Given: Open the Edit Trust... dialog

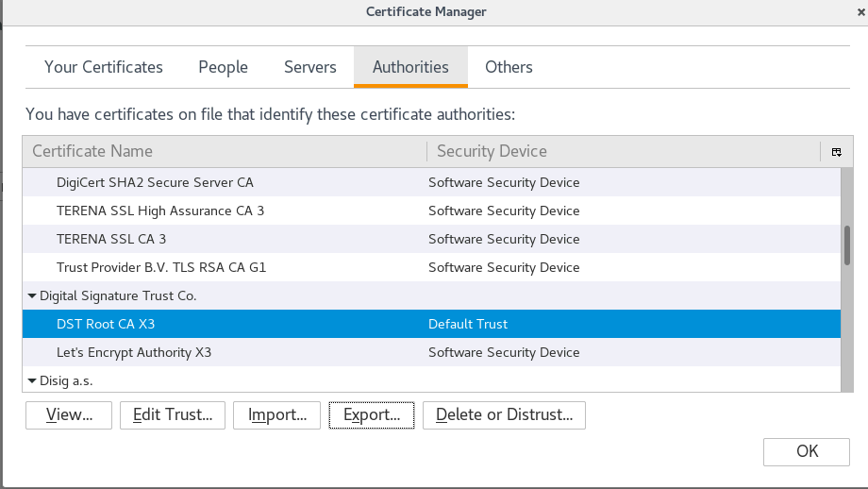Looking at the screenshot, I should (x=173, y=414).
